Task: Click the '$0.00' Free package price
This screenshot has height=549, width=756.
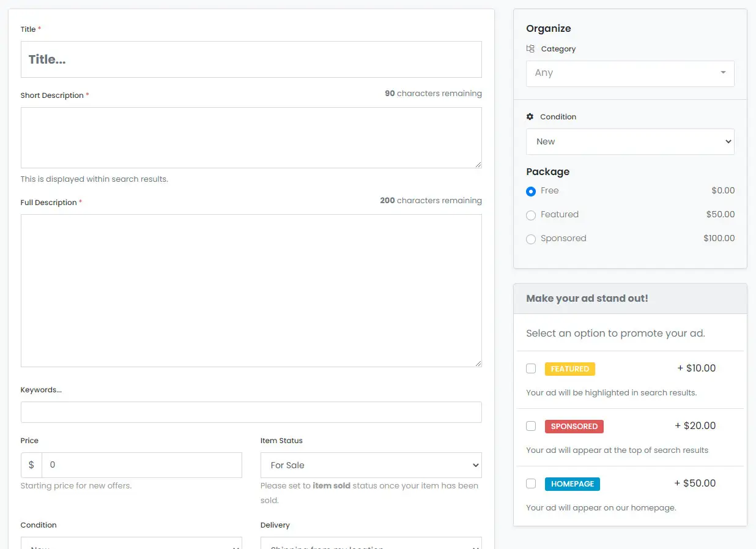Action: tap(723, 190)
